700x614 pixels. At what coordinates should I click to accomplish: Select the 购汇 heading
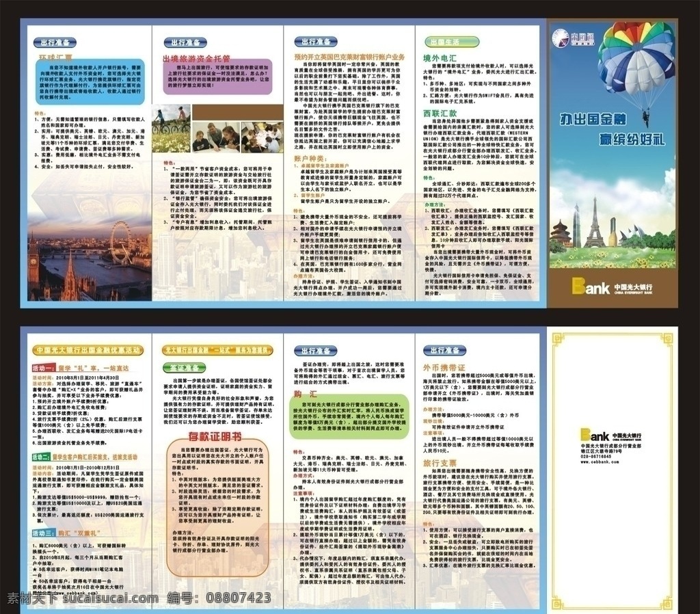point(306,394)
